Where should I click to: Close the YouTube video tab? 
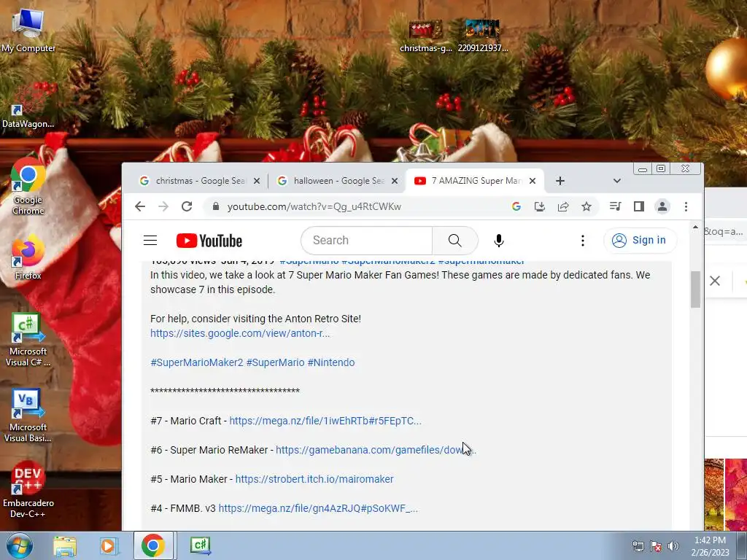point(533,181)
